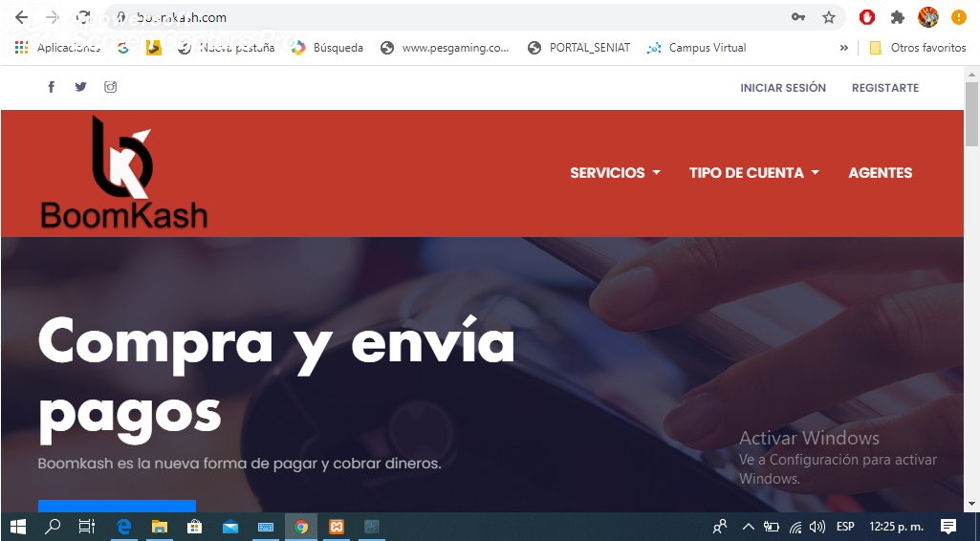Image resolution: width=980 pixels, height=541 pixels.
Task: Visit BoomKash's Facebook page icon
Action: (52, 87)
